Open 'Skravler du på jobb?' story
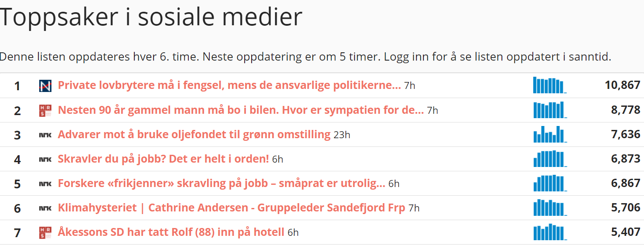Image resolution: width=644 pixels, height=245 pixels. [x=163, y=159]
